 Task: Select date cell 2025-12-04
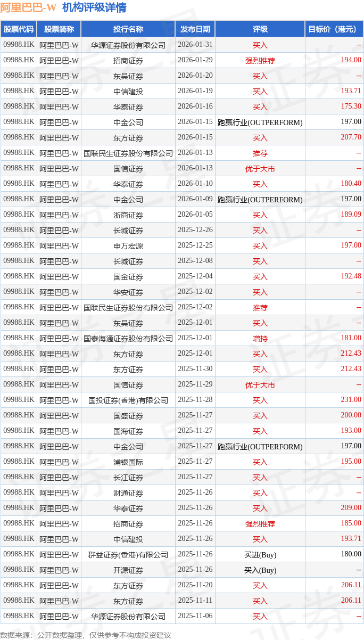195,276
